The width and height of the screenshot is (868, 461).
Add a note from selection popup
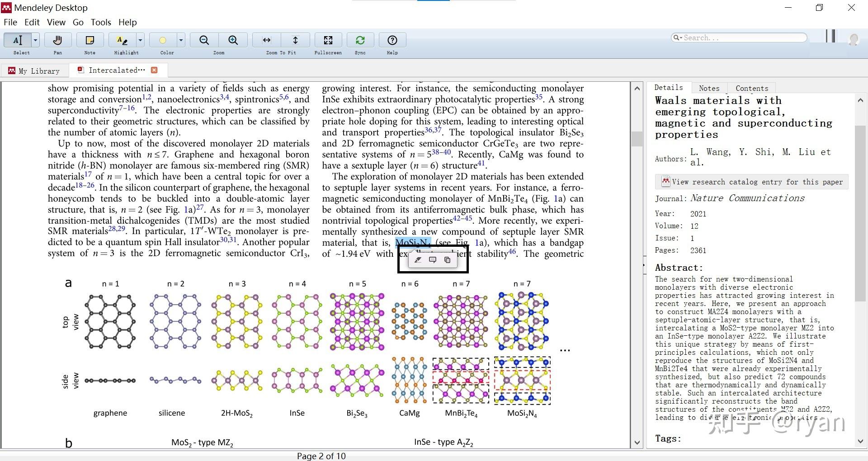433,260
